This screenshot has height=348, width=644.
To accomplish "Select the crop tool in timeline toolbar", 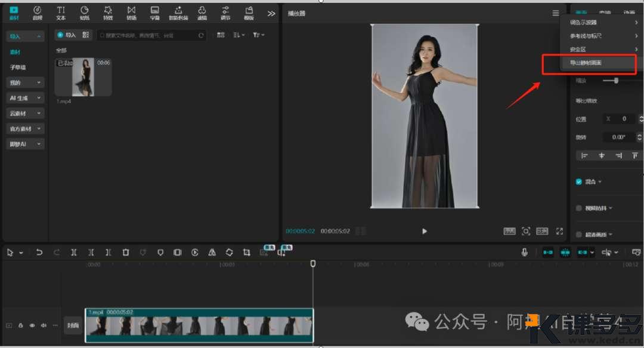I will [246, 252].
